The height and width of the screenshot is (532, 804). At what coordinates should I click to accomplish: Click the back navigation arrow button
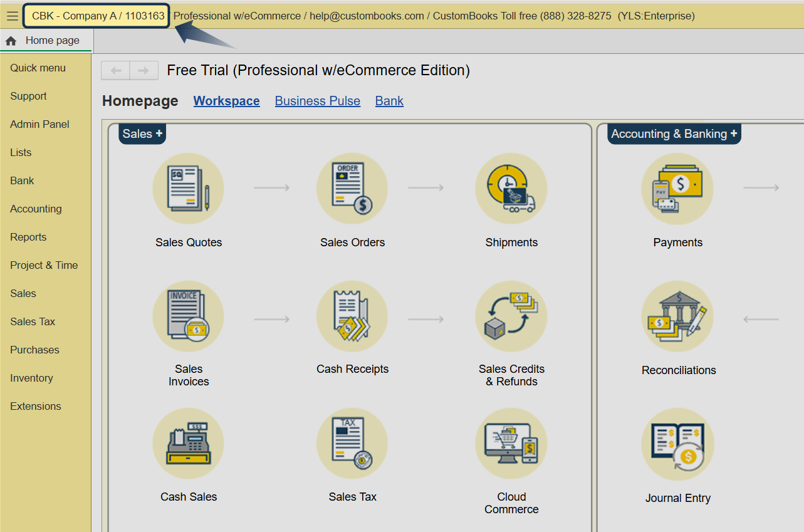click(116, 70)
